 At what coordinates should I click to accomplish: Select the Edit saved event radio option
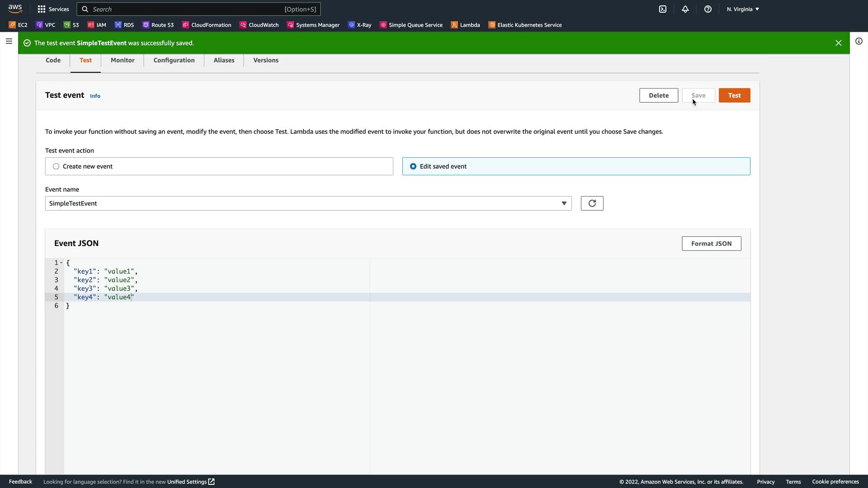413,166
